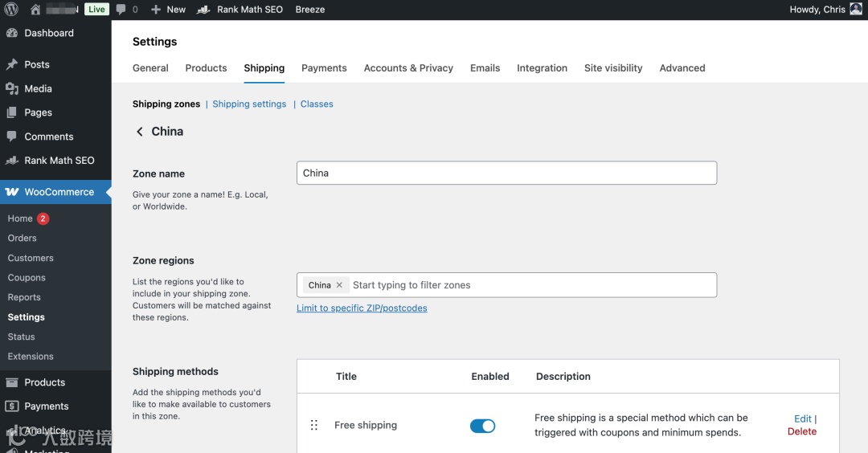868x453 pixels.
Task: Switch to the Emails settings tab
Action: (485, 68)
